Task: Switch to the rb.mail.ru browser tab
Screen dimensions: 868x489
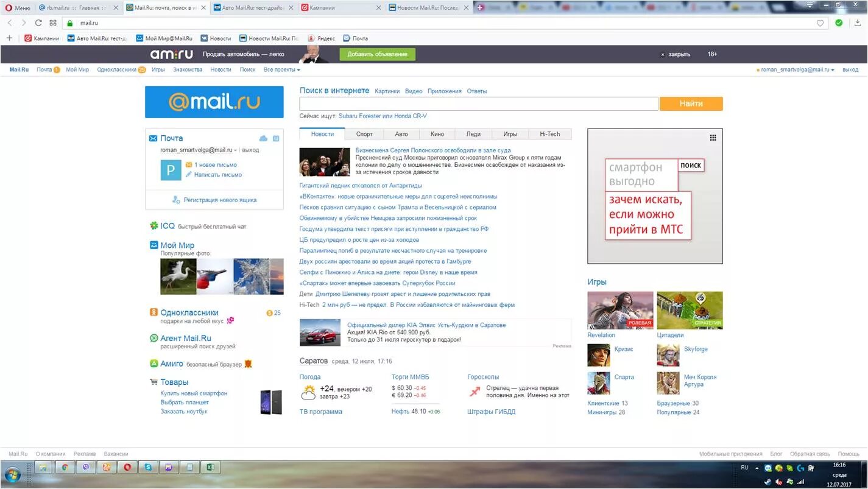Action: tap(76, 8)
